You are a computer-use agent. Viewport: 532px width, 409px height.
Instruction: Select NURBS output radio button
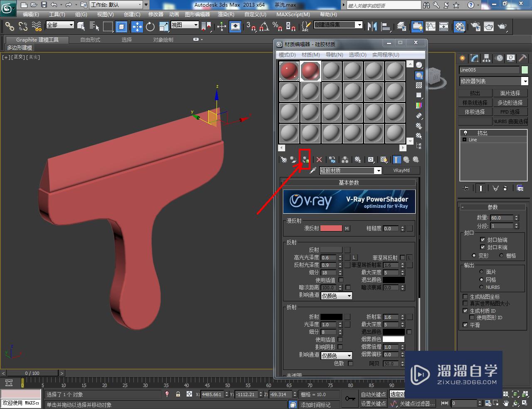coord(481,287)
